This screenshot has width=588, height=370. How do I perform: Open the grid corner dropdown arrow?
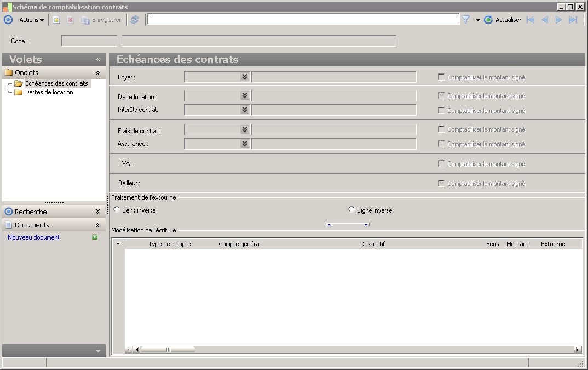(x=118, y=244)
